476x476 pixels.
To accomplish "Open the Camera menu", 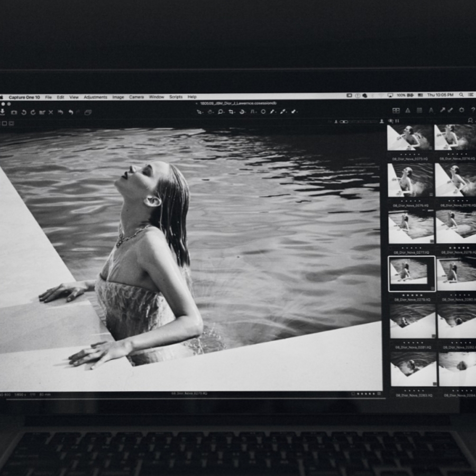I will tap(136, 97).
